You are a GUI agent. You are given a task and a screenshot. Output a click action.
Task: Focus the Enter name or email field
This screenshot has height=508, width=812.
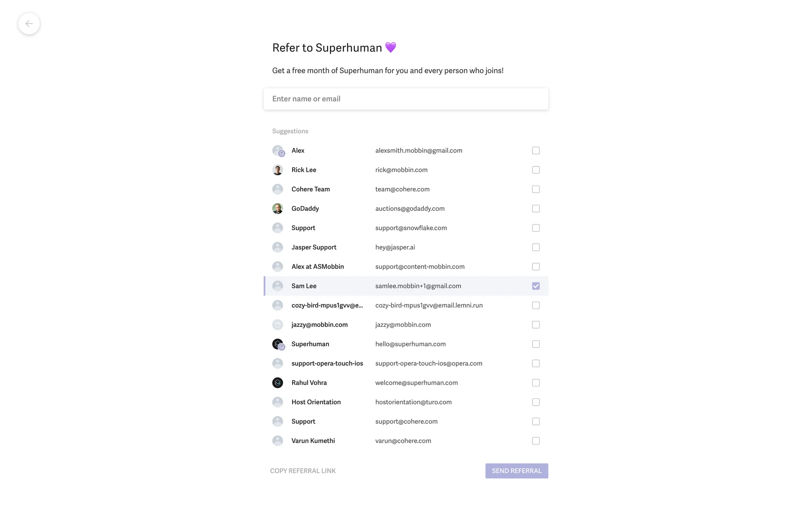tap(406, 99)
